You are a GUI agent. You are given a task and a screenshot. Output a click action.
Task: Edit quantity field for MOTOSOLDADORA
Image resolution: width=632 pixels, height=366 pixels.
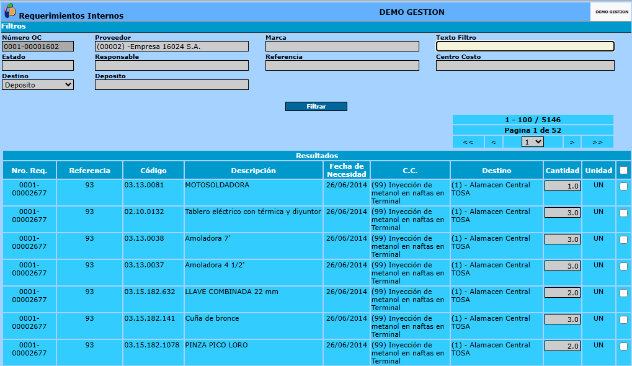click(562, 186)
